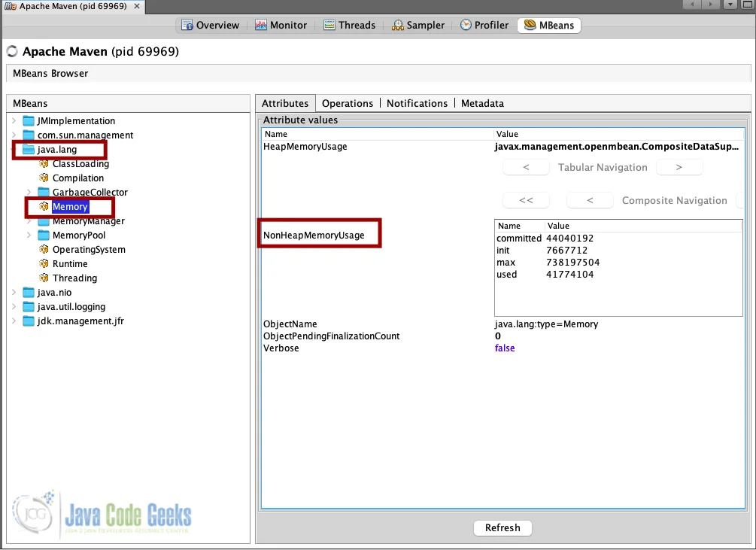Select the Runtime tree item
Screen dimensions: 756x550
click(x=70, y=263)
